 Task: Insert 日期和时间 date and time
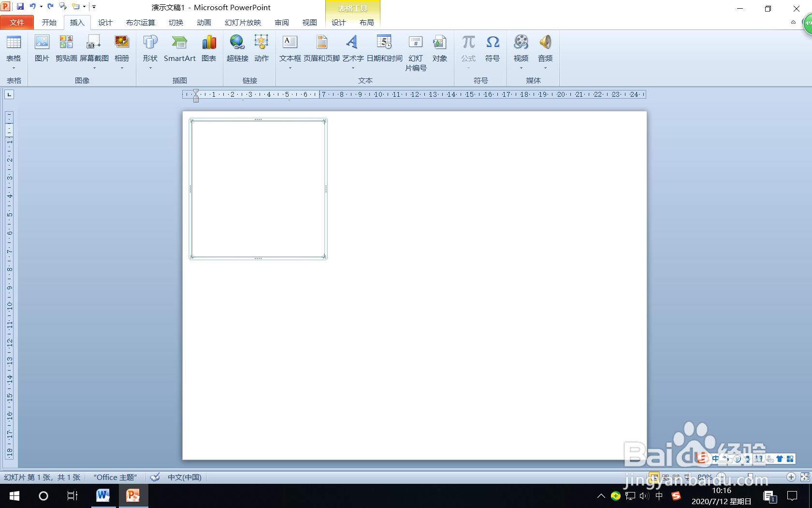pos(384,48)
